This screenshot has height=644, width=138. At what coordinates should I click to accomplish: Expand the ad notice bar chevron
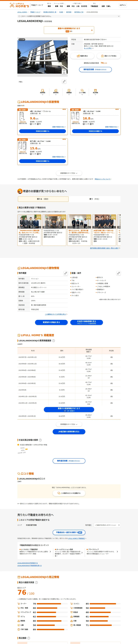[x=119, y=16]
